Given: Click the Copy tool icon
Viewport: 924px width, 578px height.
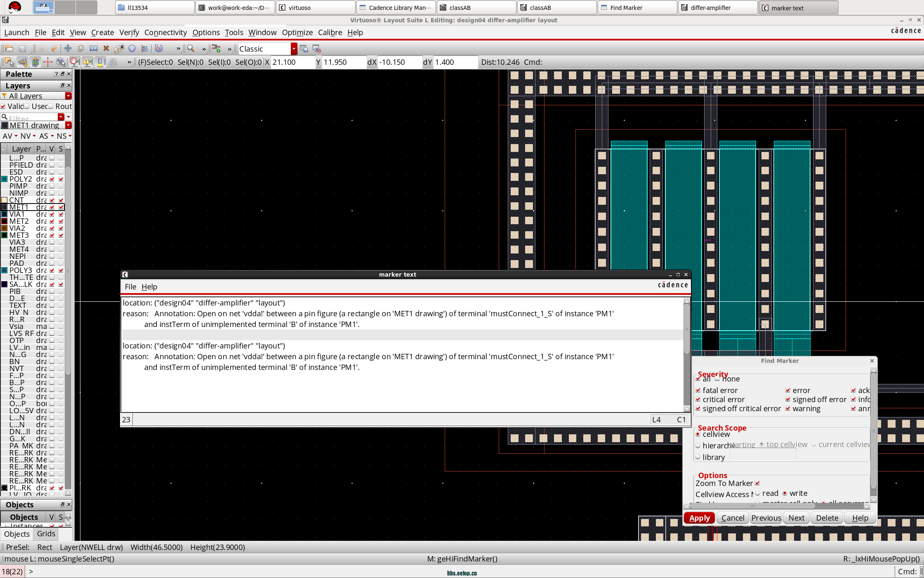Looking at the screenshot, I should [x=81, y=49].
